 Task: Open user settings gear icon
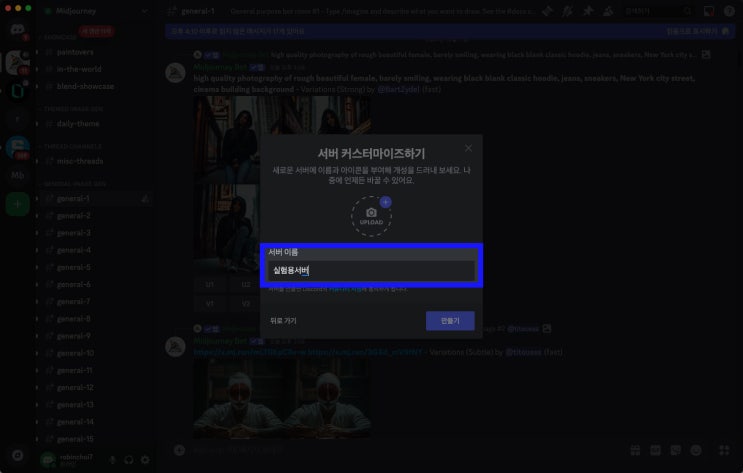tap(145, 460)
